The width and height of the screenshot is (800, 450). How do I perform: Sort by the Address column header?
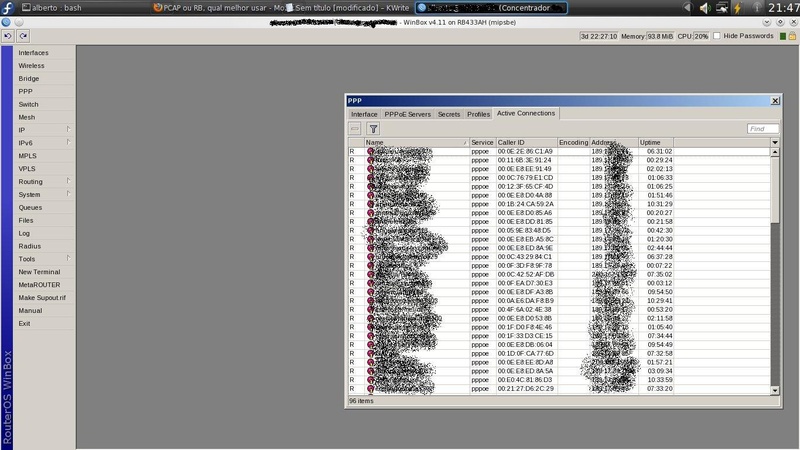614,142
